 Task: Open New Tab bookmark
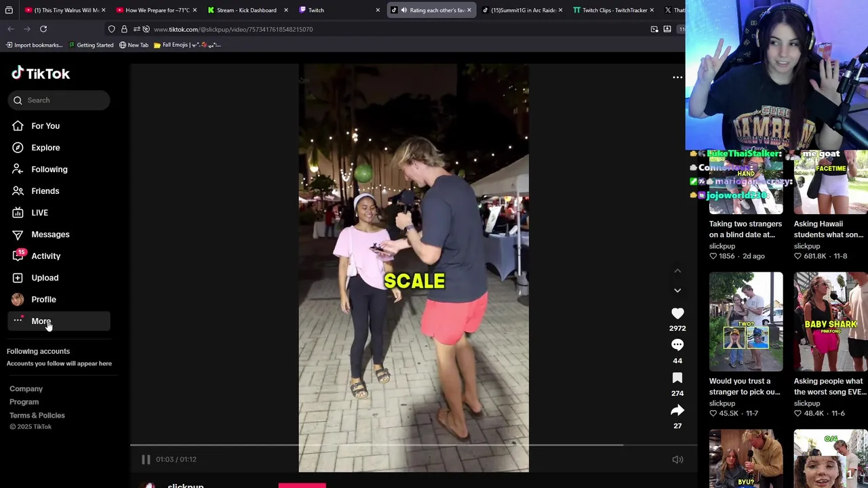click(134, 45)
